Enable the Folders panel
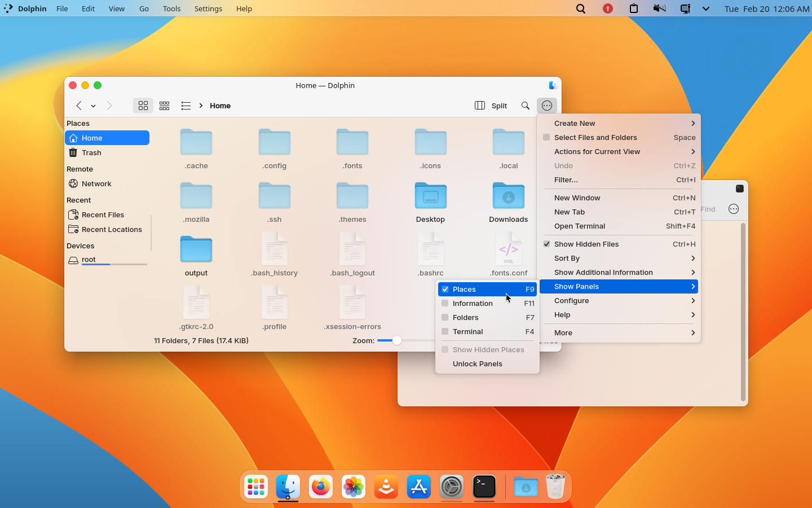 tap(487, 317)
